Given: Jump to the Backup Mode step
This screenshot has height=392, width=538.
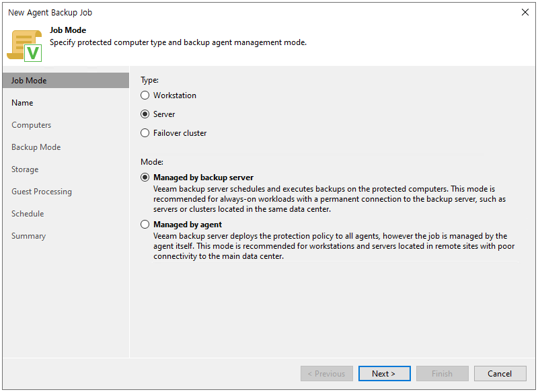Looking at the screenshot, I should point(36,147).
